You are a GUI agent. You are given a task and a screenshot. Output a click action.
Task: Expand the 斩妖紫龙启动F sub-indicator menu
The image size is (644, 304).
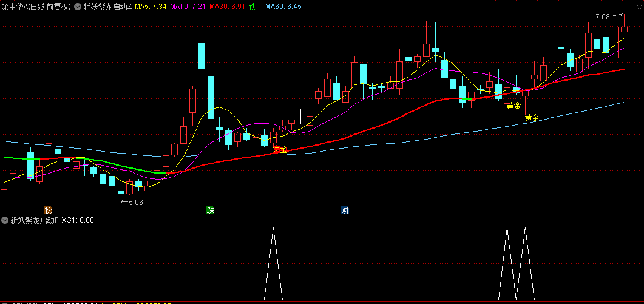(x=5, y=220)
